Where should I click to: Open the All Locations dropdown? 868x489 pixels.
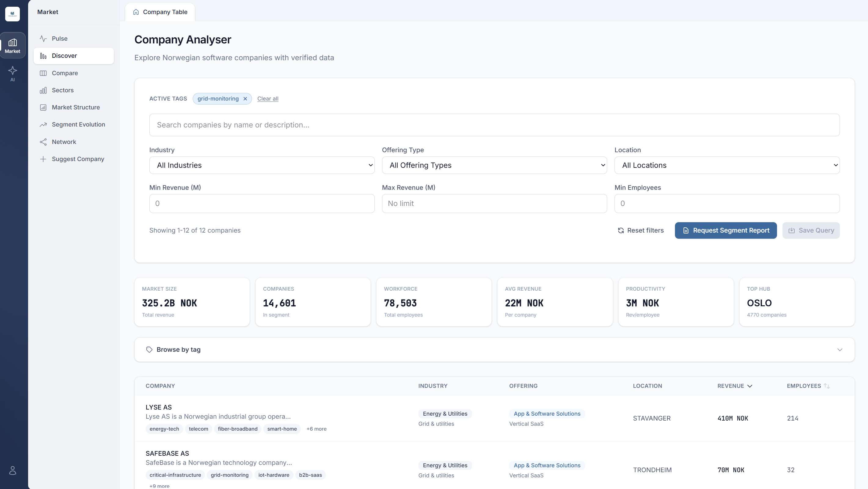[727, 165]
